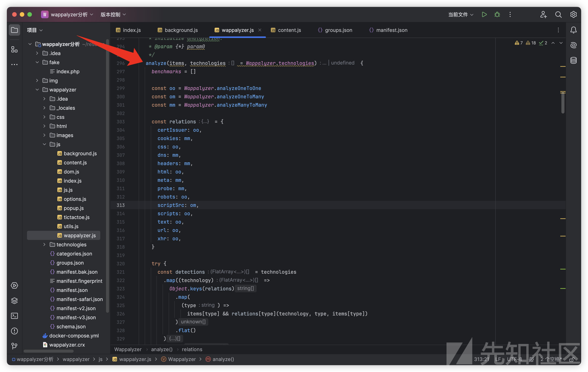588x372 pixels.
Task: Switch to the index.js tab
Action: point(128,30)
